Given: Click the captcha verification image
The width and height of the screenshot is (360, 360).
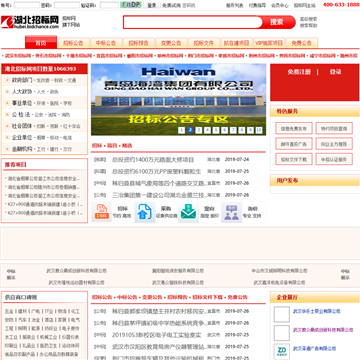Looking at the screenshot, I should tap(131, 5).
